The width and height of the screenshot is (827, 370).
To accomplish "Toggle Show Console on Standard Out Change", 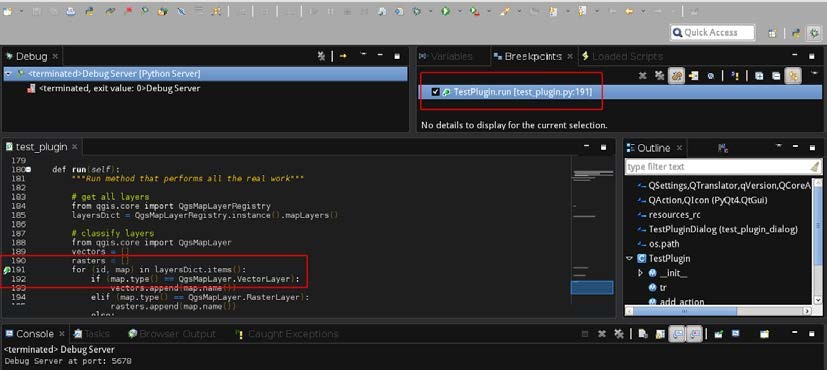I will [677, 334].
